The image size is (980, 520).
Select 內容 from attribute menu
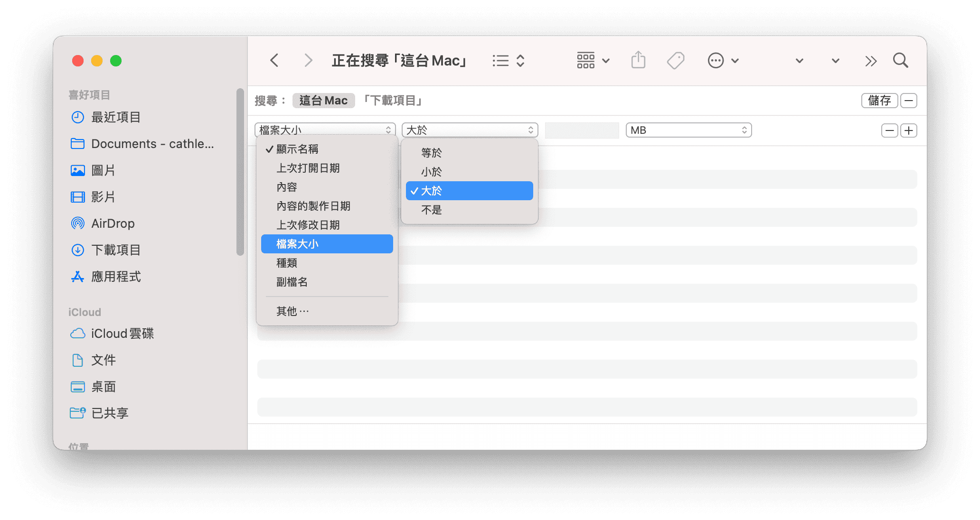(x=327, y=187)
